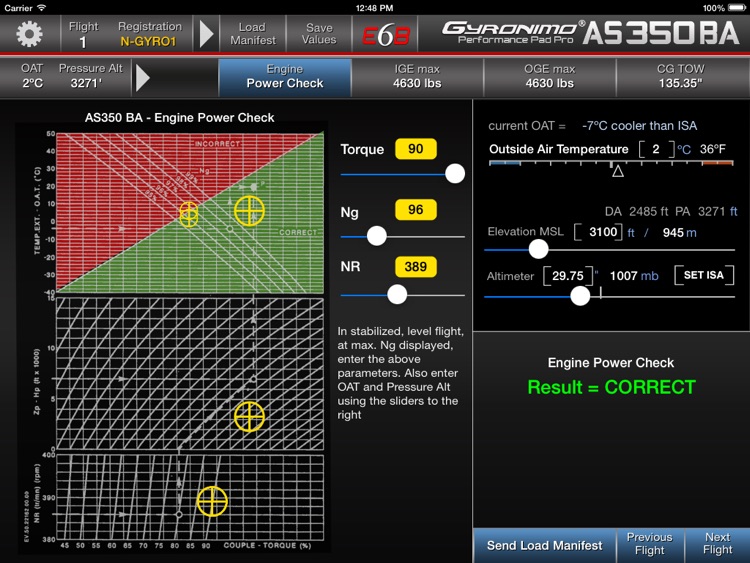Tap the 'Result = CORRECT' text
The width and height of the screenshot is (750, 563).
pyautogui.click(x=611, y=387)
